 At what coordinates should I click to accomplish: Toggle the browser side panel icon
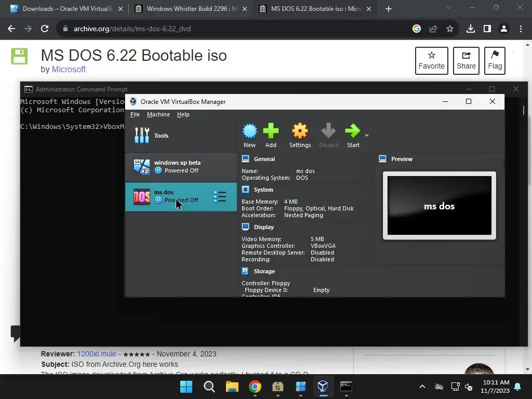(x=487, y=29)
